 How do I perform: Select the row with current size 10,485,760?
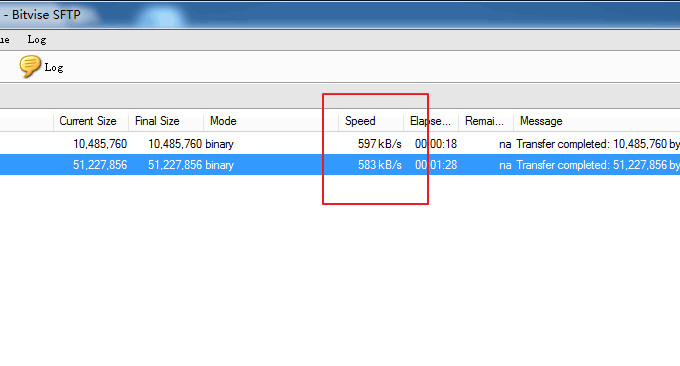click(340, 144)
